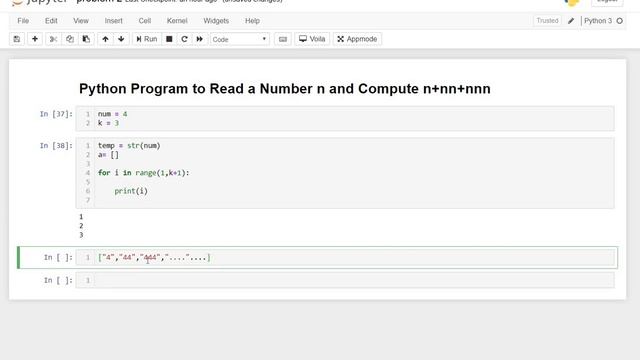This screenshot has height=360, width=640.
Task: Click the In [38]: prompt label
Action: 56,146
